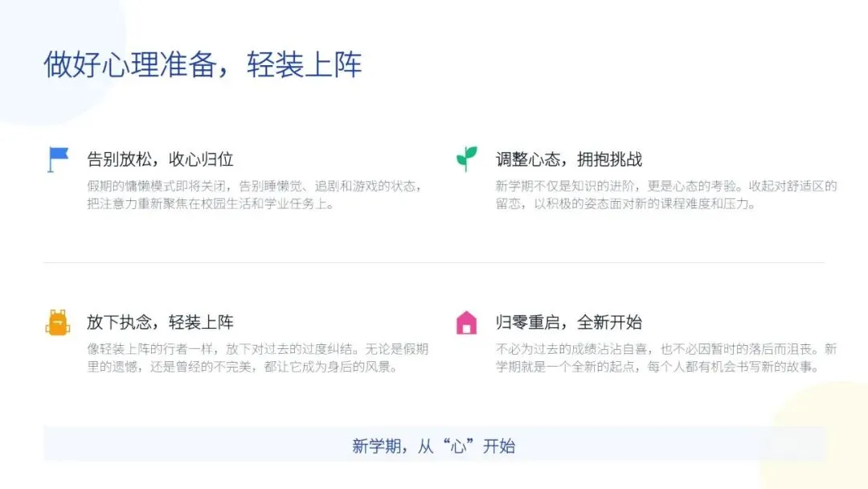Select the horizontal divider line between rows
This screenshot has height=489, width=868.
tap(434, 262)
